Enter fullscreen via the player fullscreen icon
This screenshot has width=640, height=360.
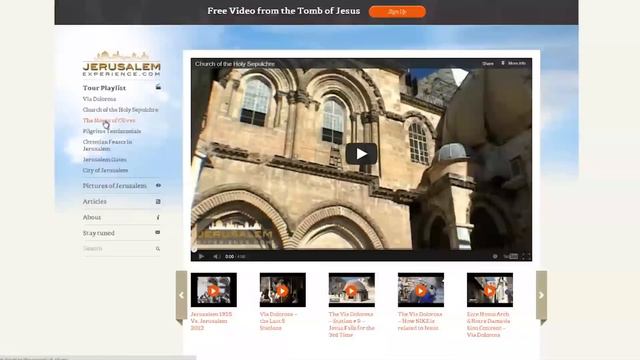(526, 256)
